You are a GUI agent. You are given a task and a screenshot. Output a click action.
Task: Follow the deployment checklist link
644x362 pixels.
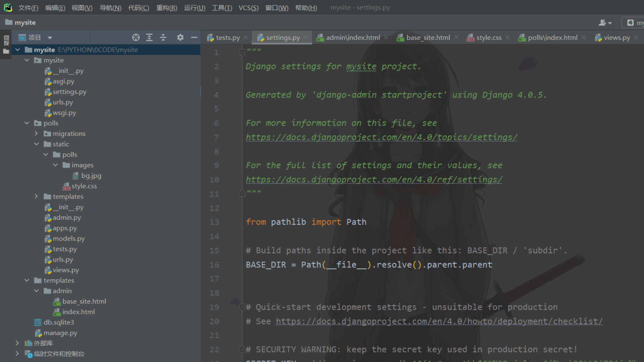439,321
